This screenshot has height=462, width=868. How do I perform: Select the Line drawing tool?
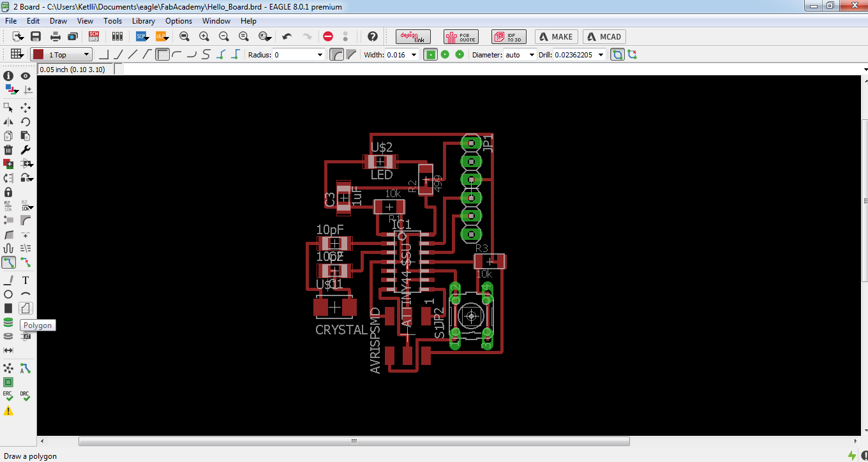point(8,280)
